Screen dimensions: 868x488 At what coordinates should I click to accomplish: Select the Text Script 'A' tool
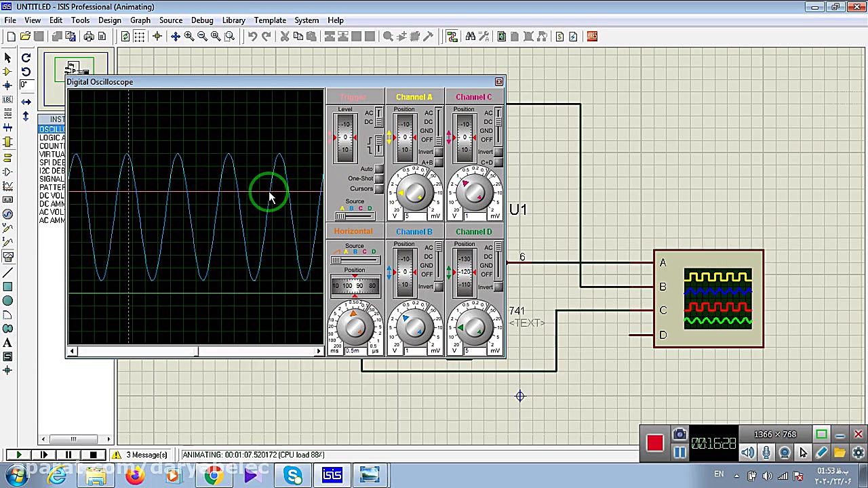tap(7, 343)
